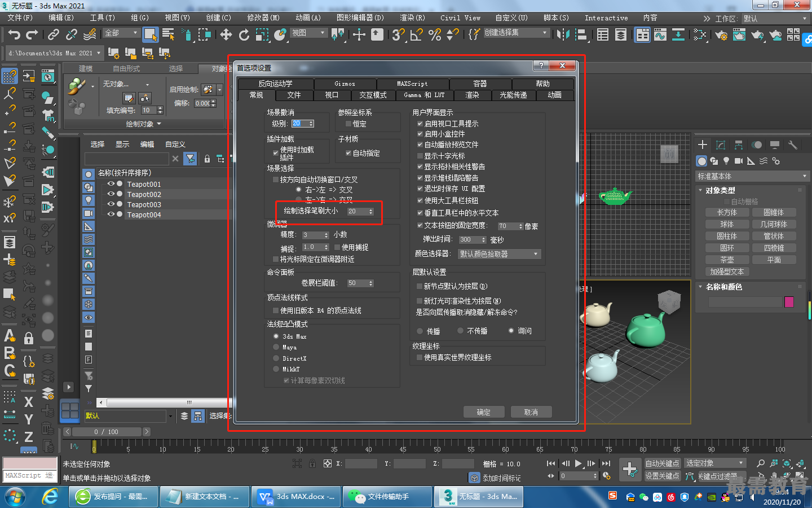Screen dimensions: 812x508
Task: Click the scene explorer filter funnel icon
Action: (x=191, y=159)
